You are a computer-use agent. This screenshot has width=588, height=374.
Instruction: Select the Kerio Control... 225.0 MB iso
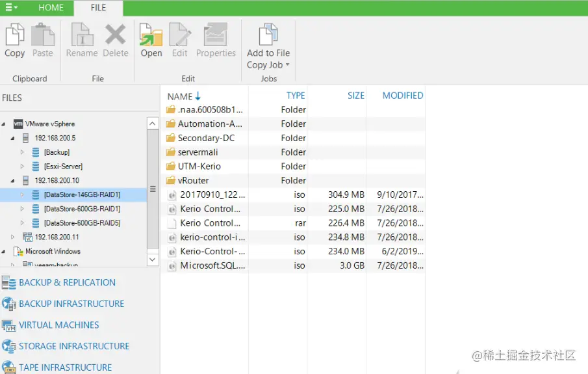[x=210, y=209]
